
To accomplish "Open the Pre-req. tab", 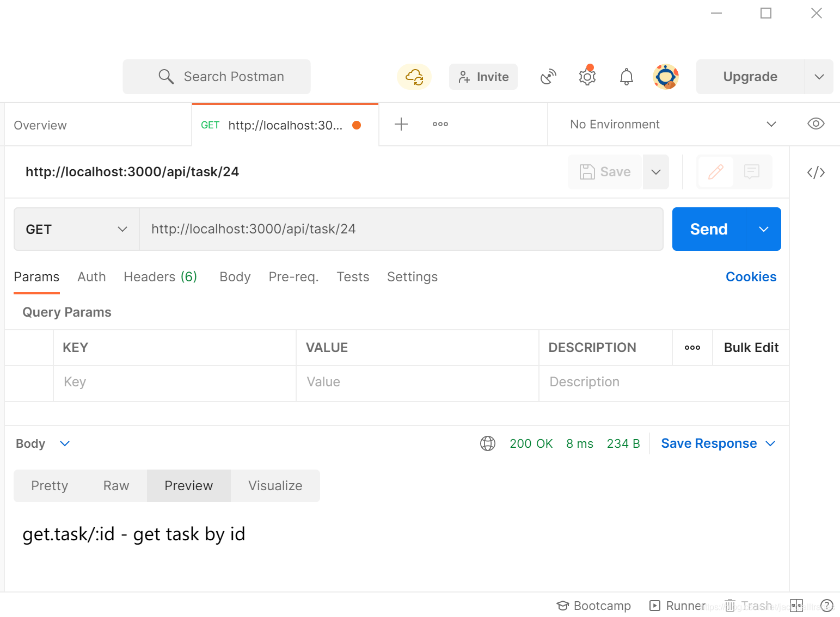I will click(x=293, y=277).
